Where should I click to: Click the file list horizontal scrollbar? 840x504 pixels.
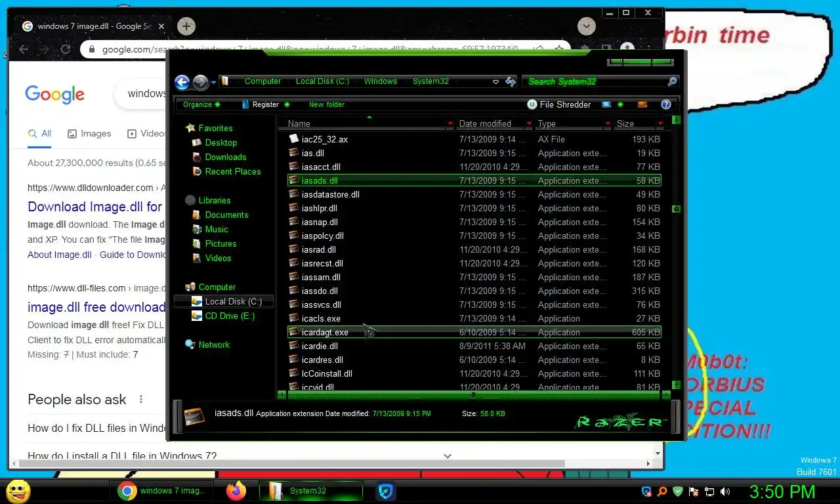pyautogui.click(x=474, y=395)
